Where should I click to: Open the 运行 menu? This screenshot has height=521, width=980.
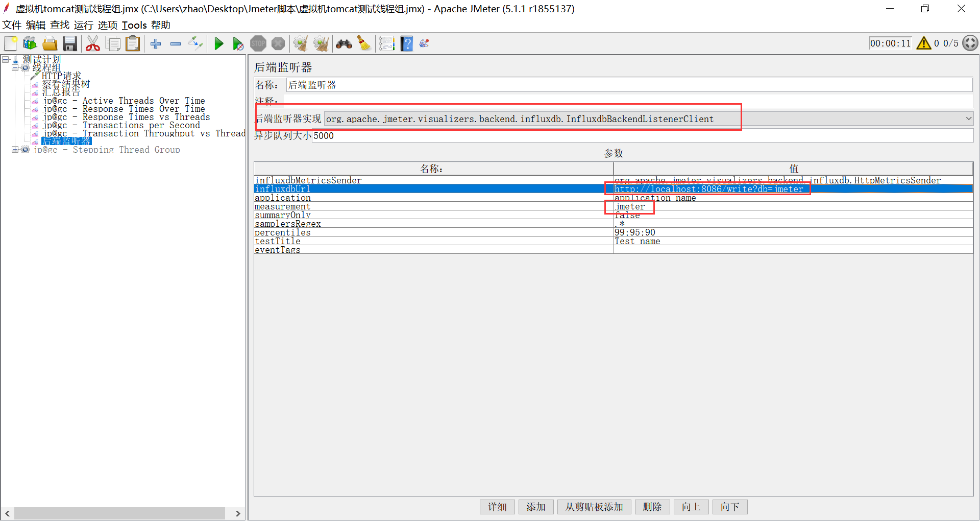(84, 25)
